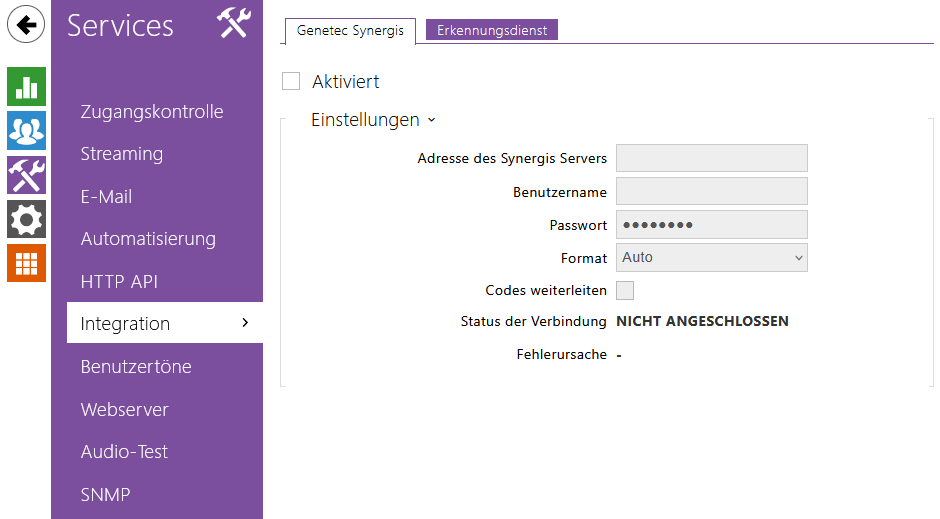Collapse the Einstellungen section
The image size is (940, 519).
click(373, 120)
